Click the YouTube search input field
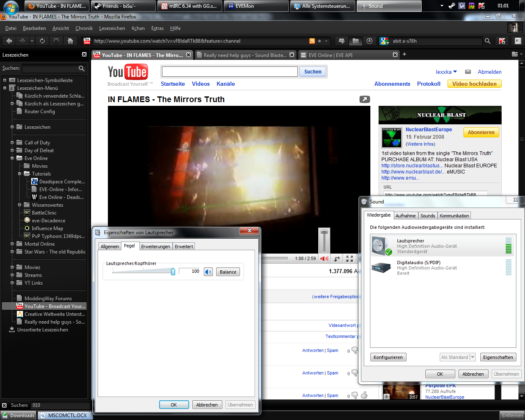Image resolution: width=525 pixels, height=420 pixels. [230, 72]
